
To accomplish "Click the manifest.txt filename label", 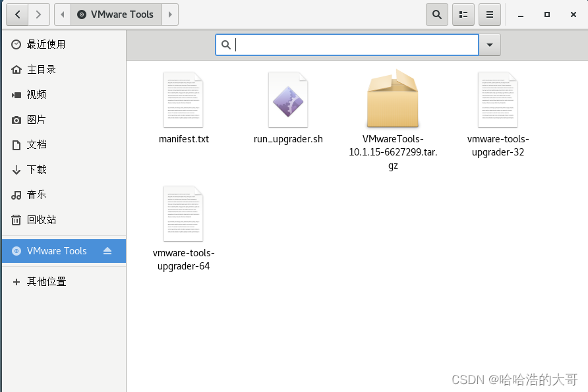I will 184,139.
